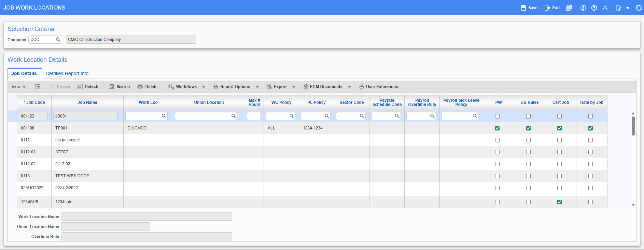Click the refresh icon in header
Image resolution: width=644 pixels, height=250 pixels.
pos(639,8)
